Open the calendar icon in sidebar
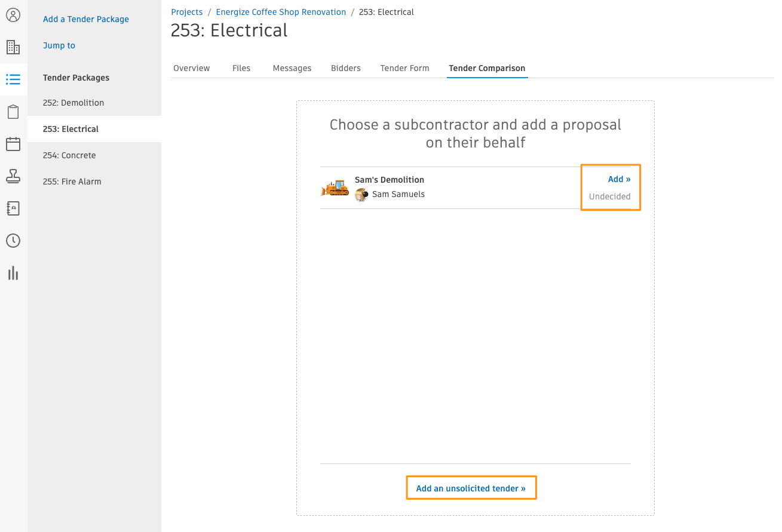The width and height of the screenshot is (782, 532). [13, 144]
